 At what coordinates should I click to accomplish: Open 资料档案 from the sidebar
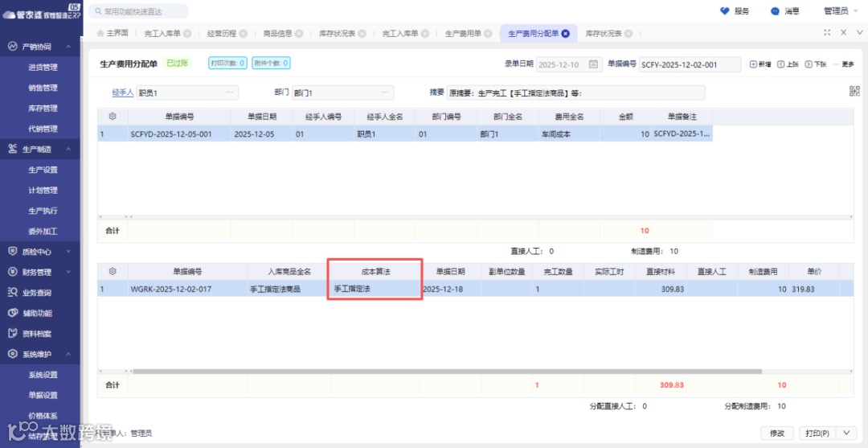click(x=36, y=333)
